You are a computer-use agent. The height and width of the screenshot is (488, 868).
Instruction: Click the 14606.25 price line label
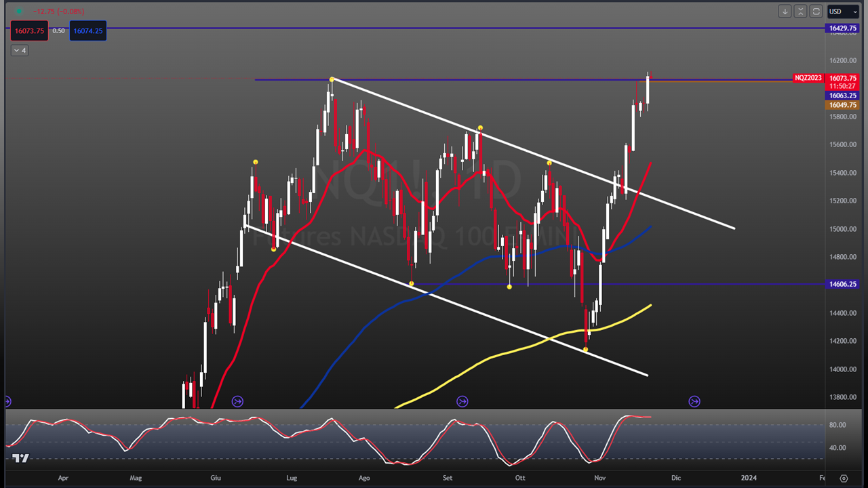(x=843, y=285)
